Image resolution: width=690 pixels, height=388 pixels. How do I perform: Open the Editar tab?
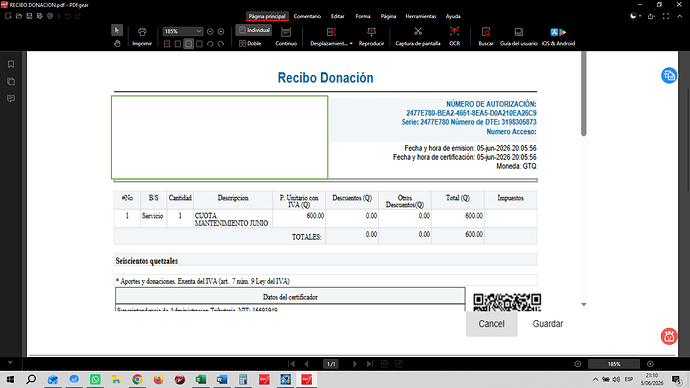[x=338, y=16]
